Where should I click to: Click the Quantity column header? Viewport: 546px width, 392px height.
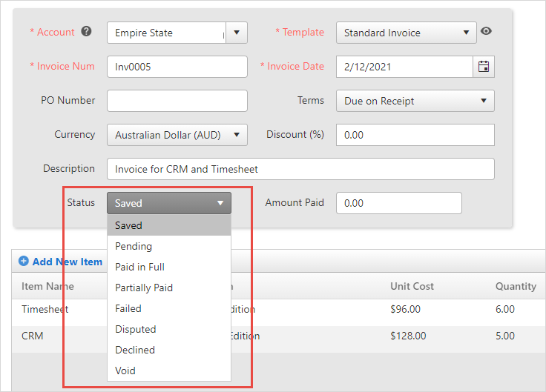coord(516,286)
